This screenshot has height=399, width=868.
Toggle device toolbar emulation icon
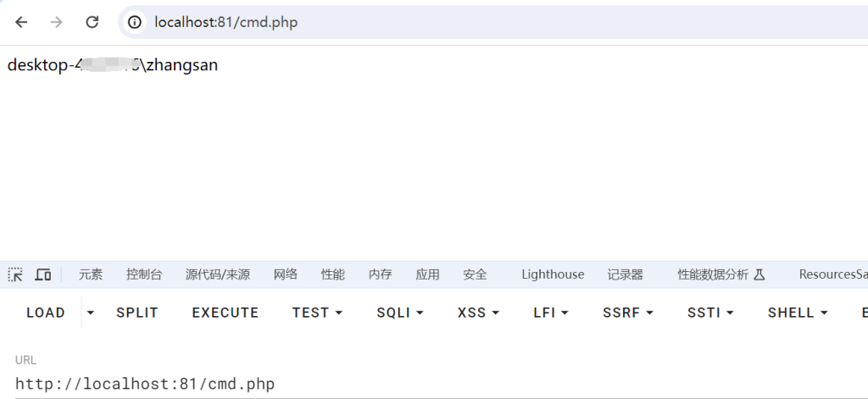[x=43, y=274]
